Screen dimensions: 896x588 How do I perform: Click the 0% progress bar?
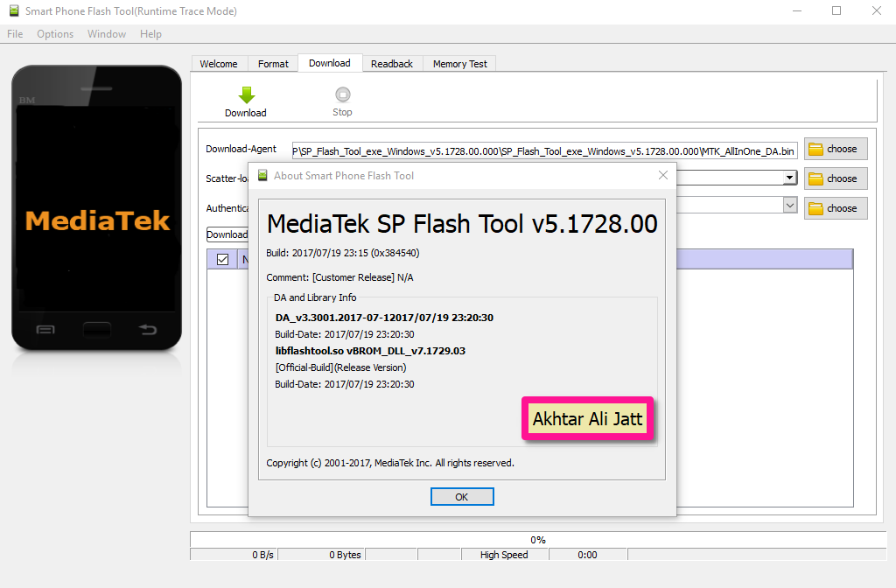(x=538, y=539)
